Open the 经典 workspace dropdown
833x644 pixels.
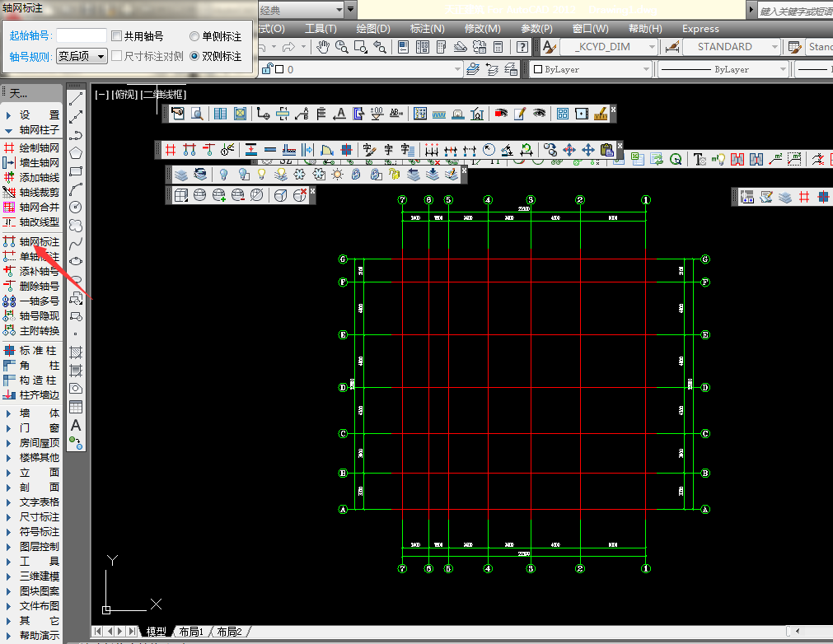click(302, 10)
